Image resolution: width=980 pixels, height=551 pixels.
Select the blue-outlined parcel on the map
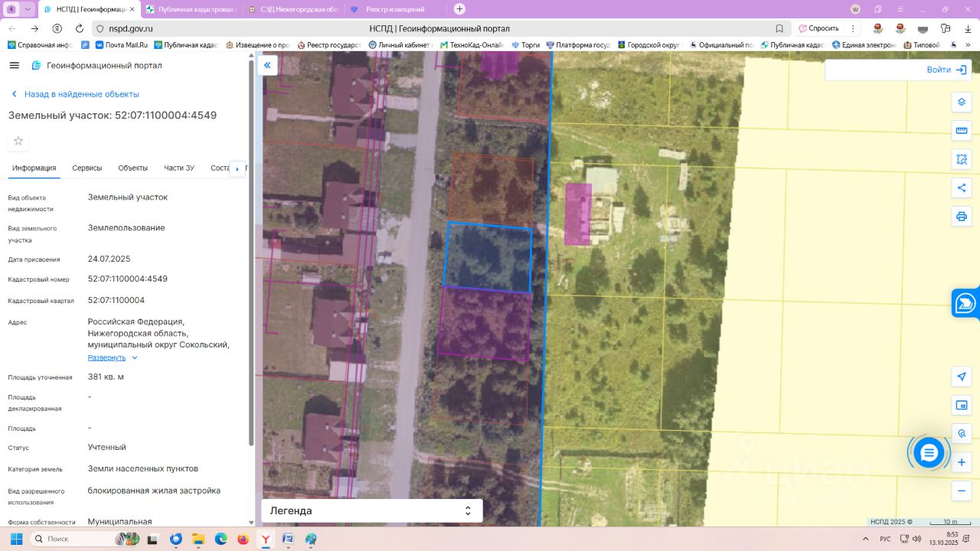pyautogui.click(x=488, y=258)
